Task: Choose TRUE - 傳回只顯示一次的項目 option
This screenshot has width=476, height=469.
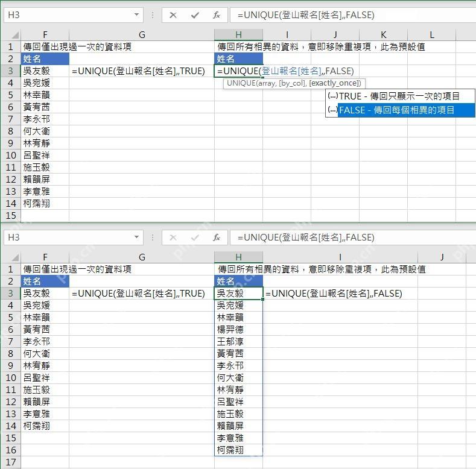Action: tap(399, 96)
